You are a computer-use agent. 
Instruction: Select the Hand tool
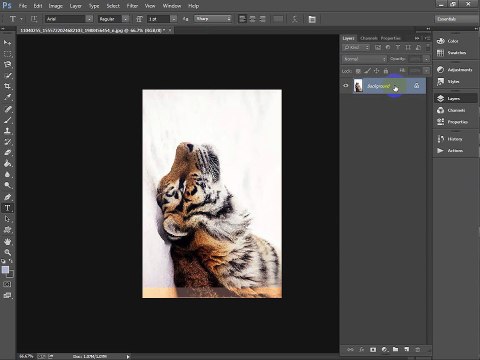coord(7,241)
